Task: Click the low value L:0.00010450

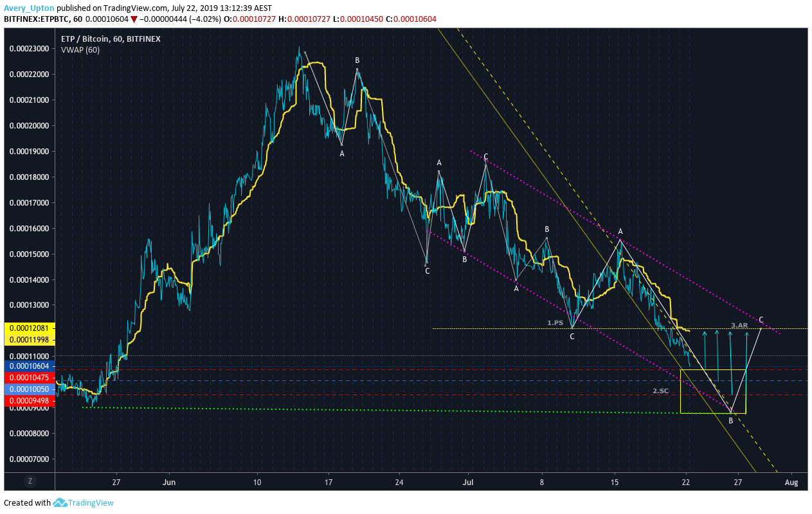Action: coord(358,19)
